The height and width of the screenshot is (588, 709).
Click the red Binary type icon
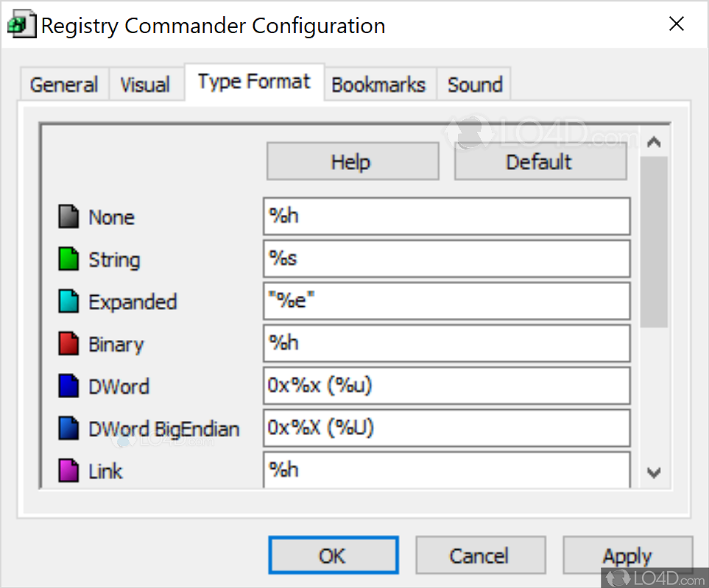coord(70,344)
